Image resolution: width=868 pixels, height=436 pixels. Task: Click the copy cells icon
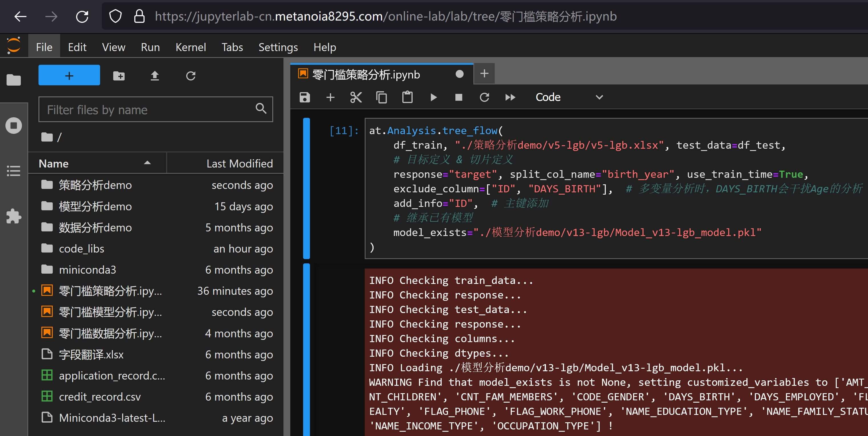coord(382,98)
